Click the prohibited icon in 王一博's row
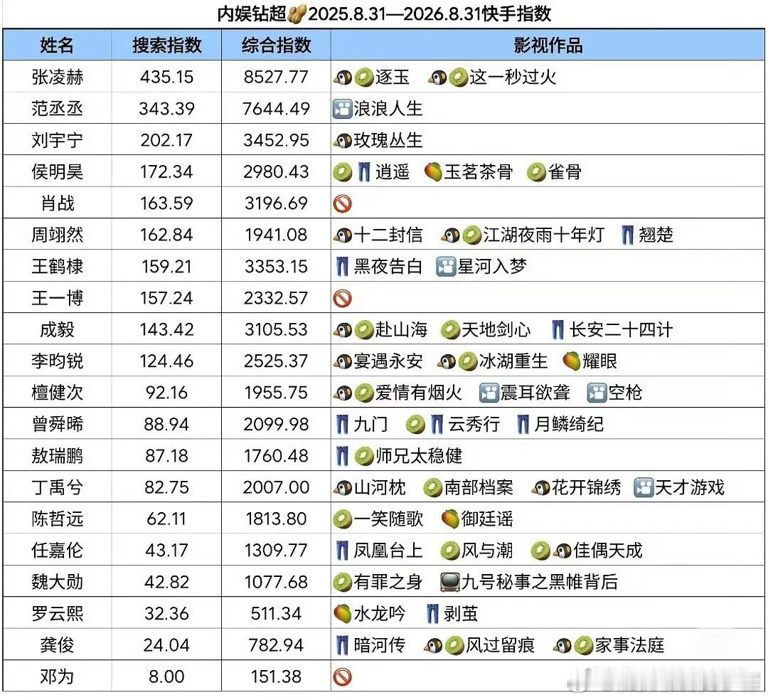This screenshot has height=700, width=768. [x=342, y=298]
